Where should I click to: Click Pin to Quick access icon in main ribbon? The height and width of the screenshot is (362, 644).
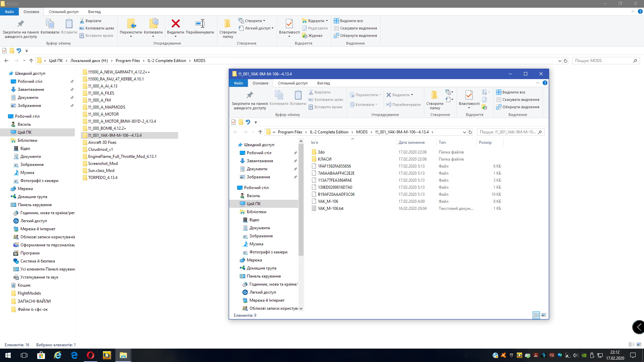point(20,24)
